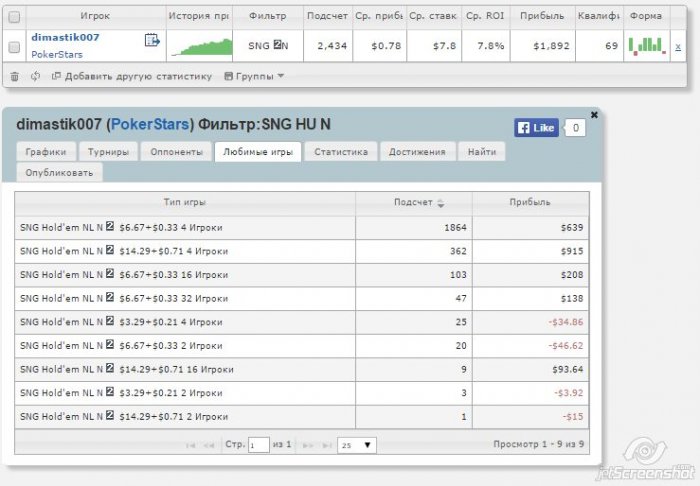Open the rows-per-page 25 dropdown

pyautogui.click(x=357, y=445)
